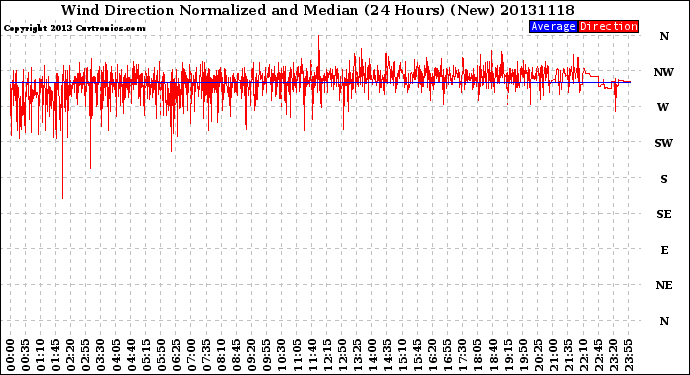Click the 17:30 time axis label
690x375 pixels.
[462, 355]
